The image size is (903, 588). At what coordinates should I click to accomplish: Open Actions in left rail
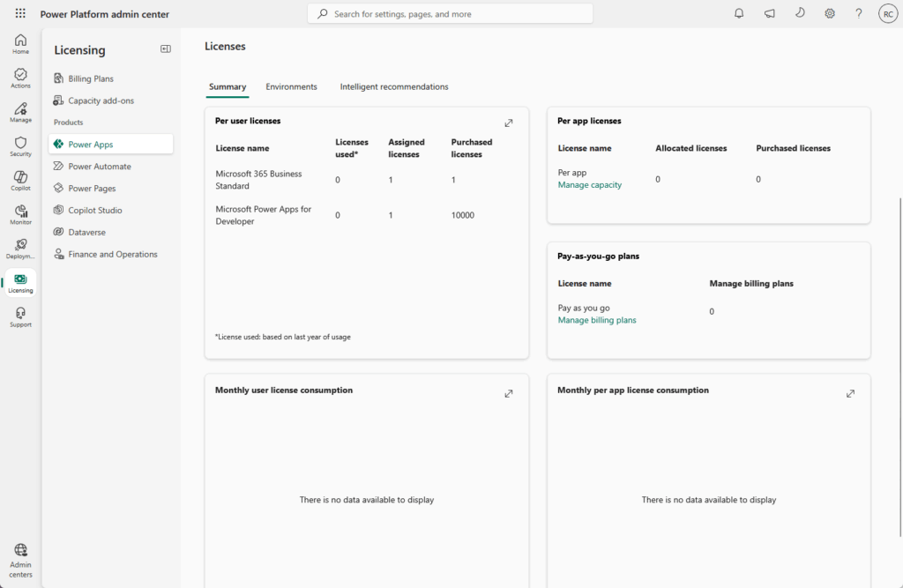click(21, 78)
